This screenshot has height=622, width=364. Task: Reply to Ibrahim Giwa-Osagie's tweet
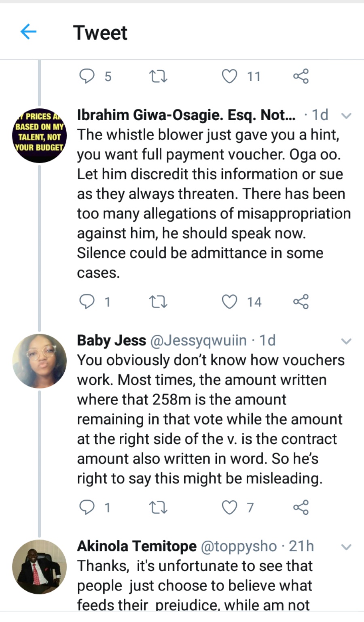pyautogui.click(x=87, y=302)
